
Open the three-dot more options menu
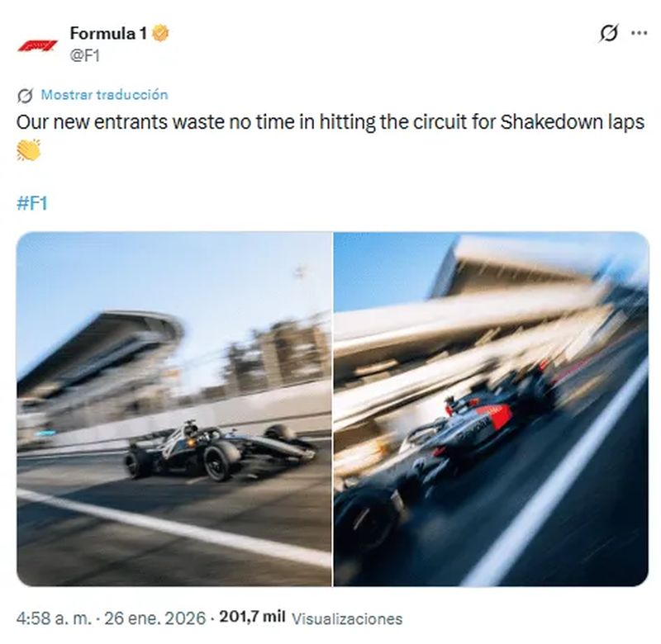[639, 33]
